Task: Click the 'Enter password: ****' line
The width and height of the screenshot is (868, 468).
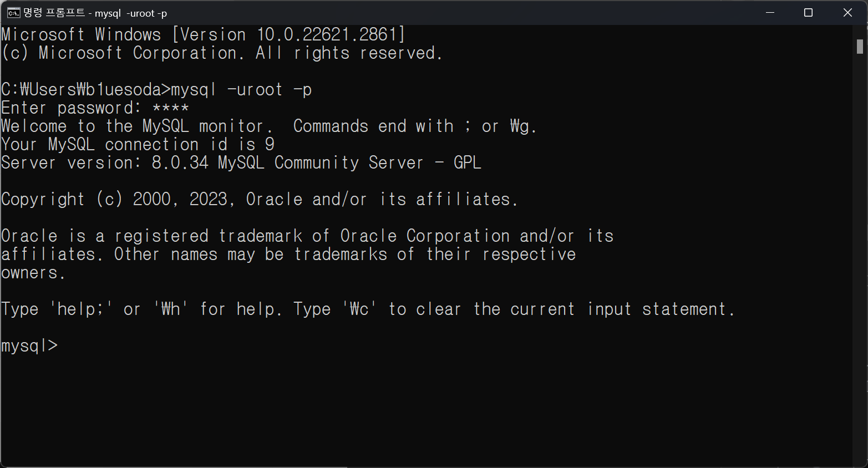Action: (x=95, y=108)
